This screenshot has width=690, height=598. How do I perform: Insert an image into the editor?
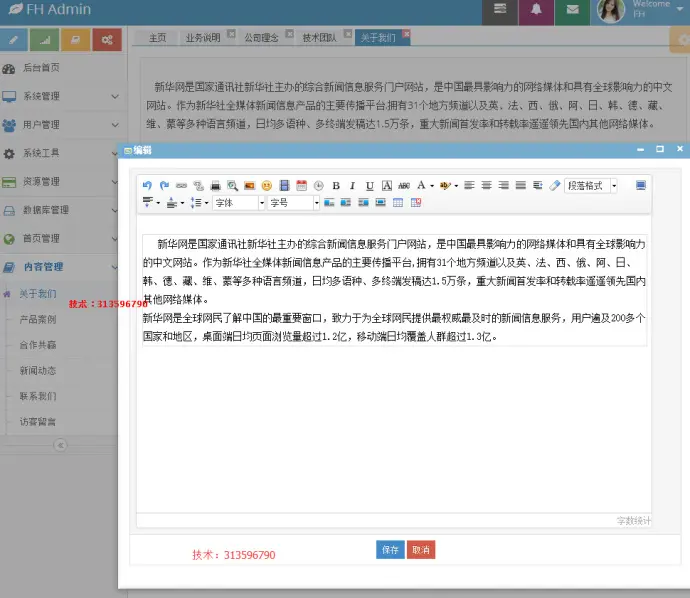(250, 186)
